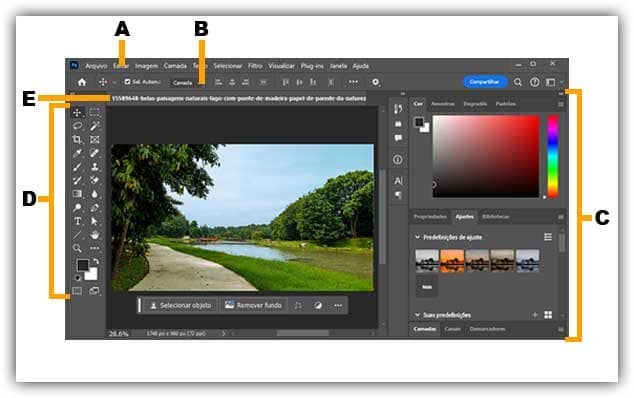The width and height of the screenshot is (634, 398).
Task: Click Selecionar objeto in the task bar
Action: 181,305
